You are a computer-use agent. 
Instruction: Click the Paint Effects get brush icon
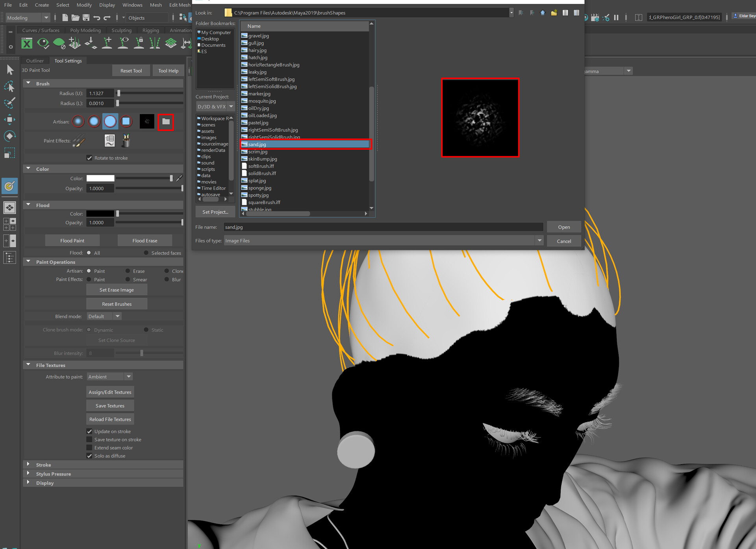pyautogui.click(x=126, y=140)
